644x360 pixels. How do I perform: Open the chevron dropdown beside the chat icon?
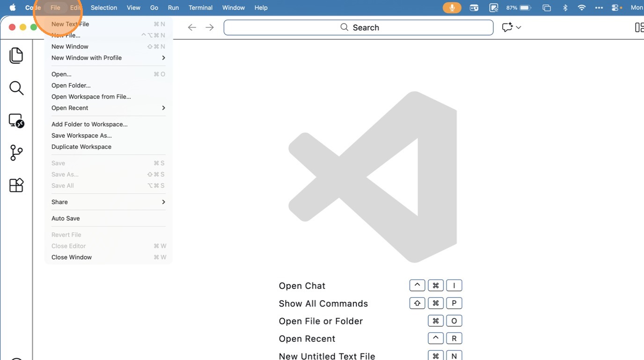[519, 27]
